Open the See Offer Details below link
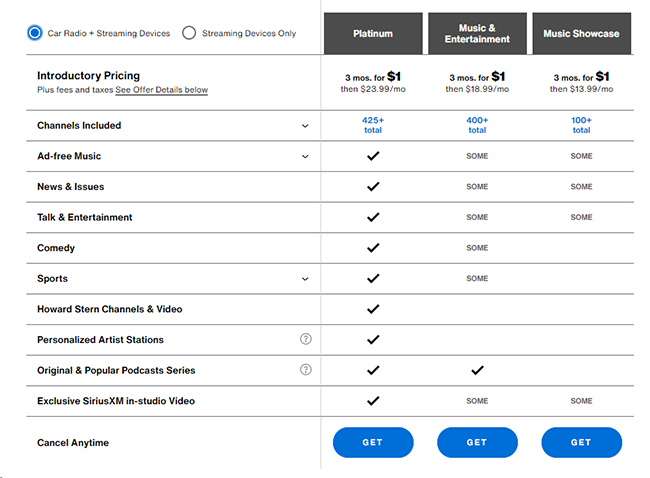Viewport: 650px width, 478px height. pos(162,90)
